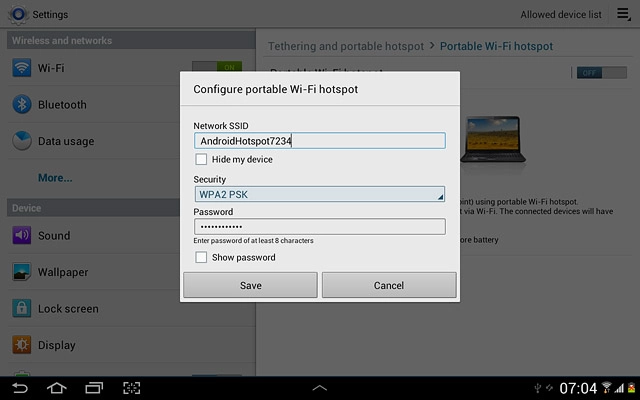Tap the Bluetooth icon in sidebar
Viewport: 640px width, 400px height.
tap(22, 105)
